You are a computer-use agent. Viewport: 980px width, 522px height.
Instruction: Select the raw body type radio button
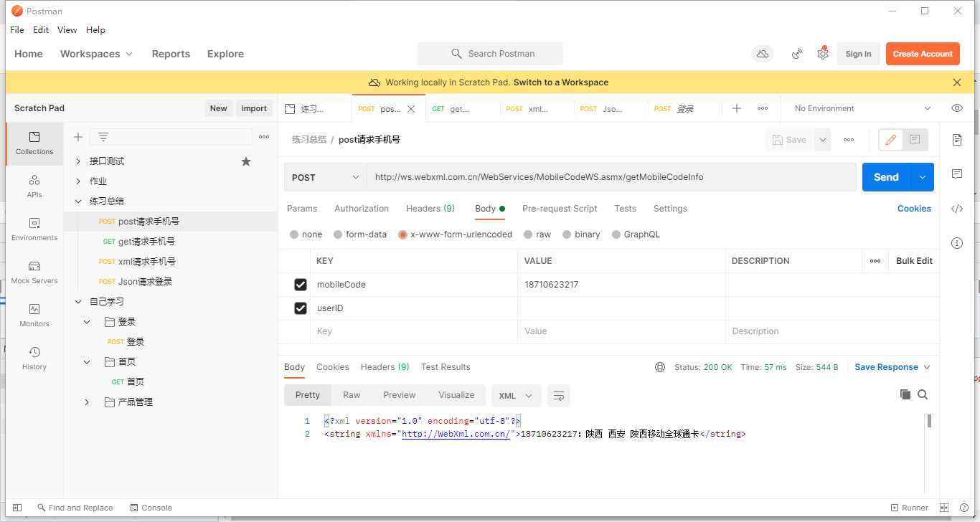pyautogui.click(x=528, y=234)
